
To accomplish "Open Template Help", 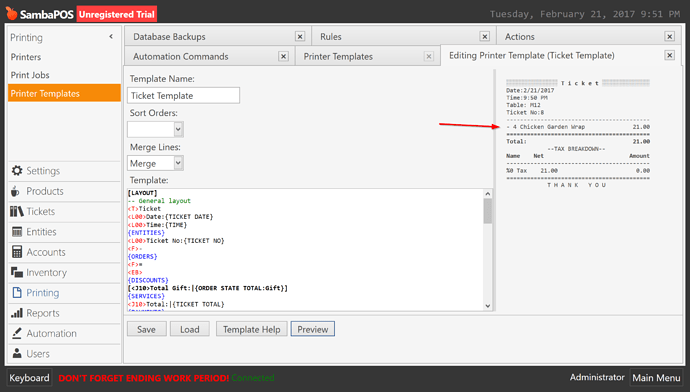I will point(251,329).
